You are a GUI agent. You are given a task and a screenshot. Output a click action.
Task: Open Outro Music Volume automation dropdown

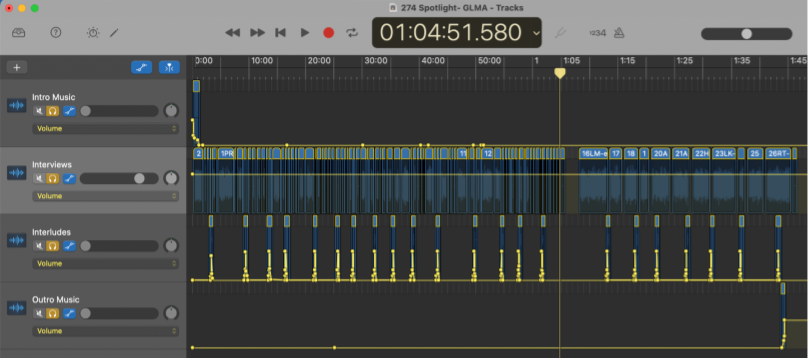click(105, 331)
